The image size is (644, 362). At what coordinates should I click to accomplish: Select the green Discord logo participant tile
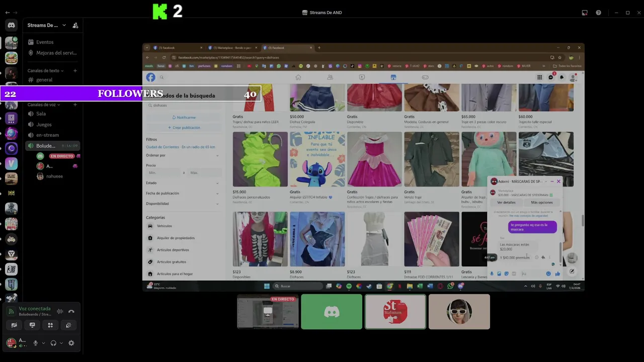click(x=332, y=312)
